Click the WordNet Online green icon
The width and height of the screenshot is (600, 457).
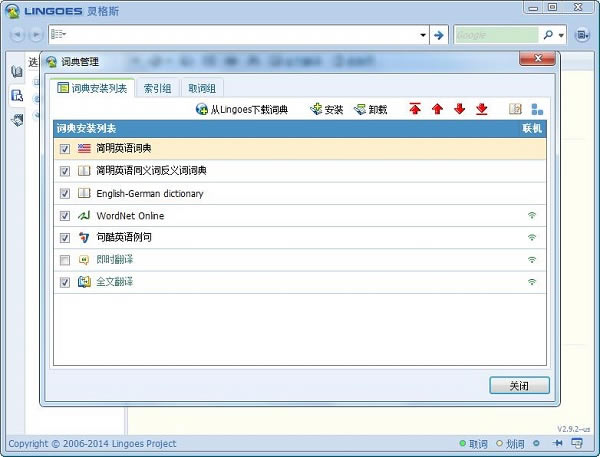tap(84, 215)
